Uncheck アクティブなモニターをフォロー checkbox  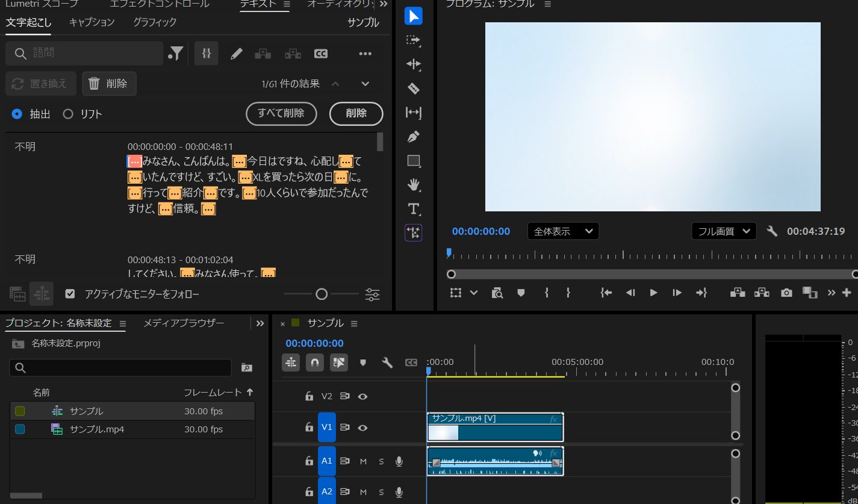pos(70,294)
